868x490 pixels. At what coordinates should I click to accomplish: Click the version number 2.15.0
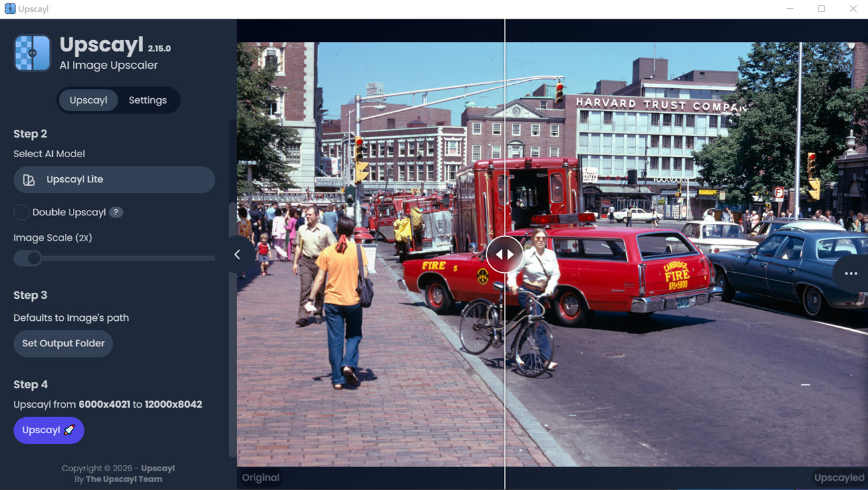[x=160, y=49]
